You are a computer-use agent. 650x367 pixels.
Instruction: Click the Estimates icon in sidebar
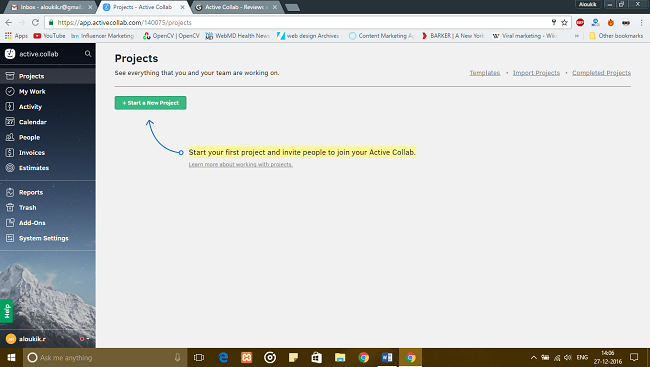(x=10, y=168)
